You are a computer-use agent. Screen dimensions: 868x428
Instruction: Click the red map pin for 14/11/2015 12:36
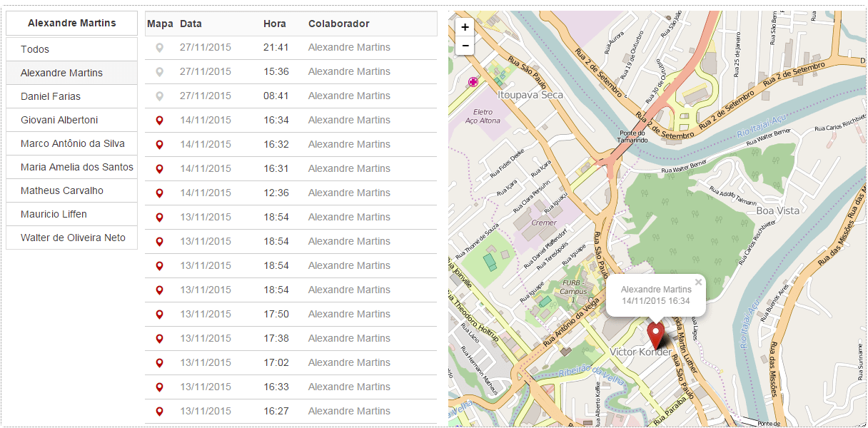pyautogui.click(x=160, y=193)
